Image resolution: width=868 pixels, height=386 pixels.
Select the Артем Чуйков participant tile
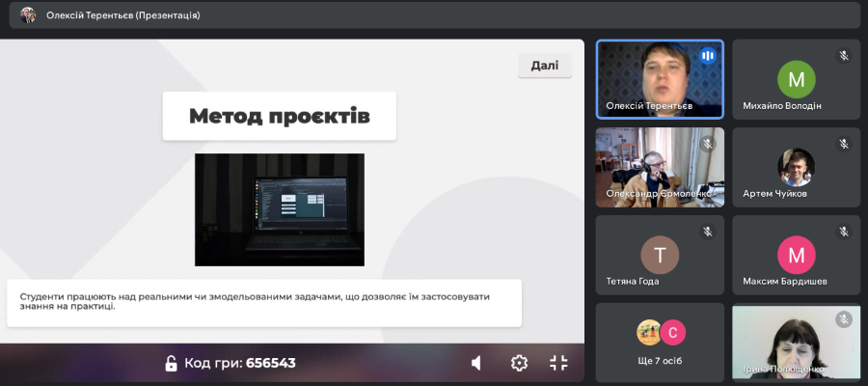tap(796, 167)
